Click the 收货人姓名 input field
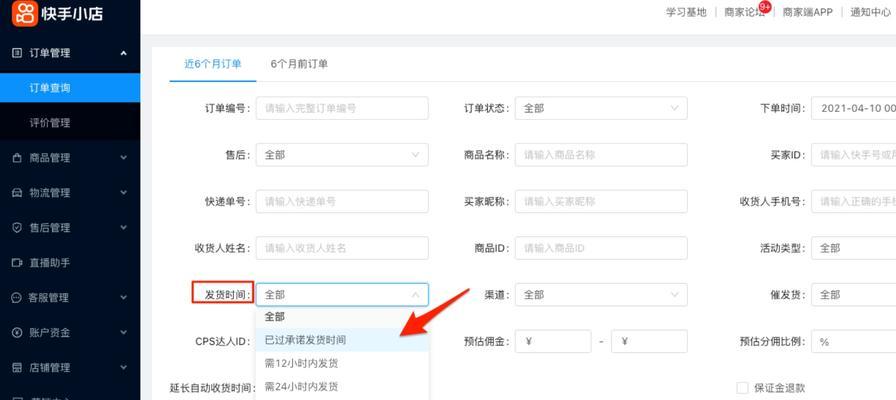The width and height of the screenshot is (896, 400). (x=342, y=249)
